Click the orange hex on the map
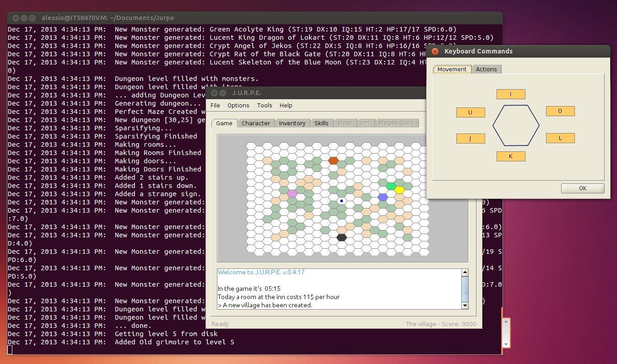 [x=333, y=161]
